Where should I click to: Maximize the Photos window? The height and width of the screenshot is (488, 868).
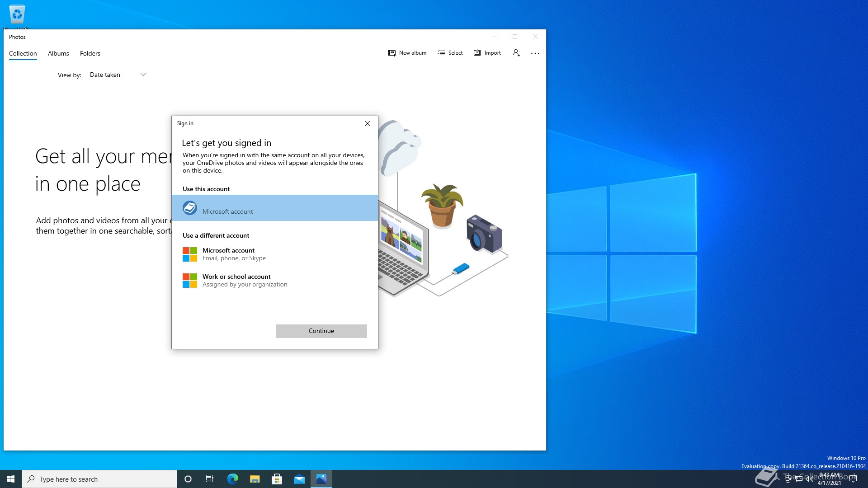coord(515,37)
